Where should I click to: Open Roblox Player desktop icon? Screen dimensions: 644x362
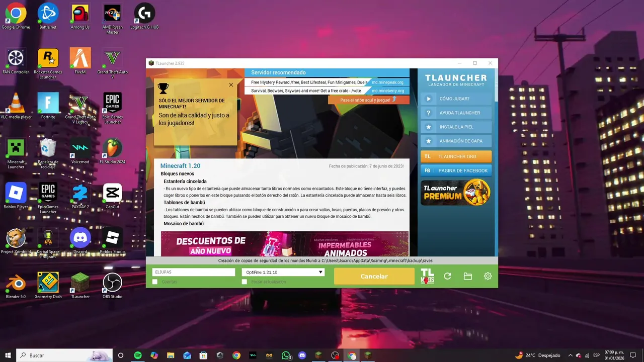(x=16, y=195)
